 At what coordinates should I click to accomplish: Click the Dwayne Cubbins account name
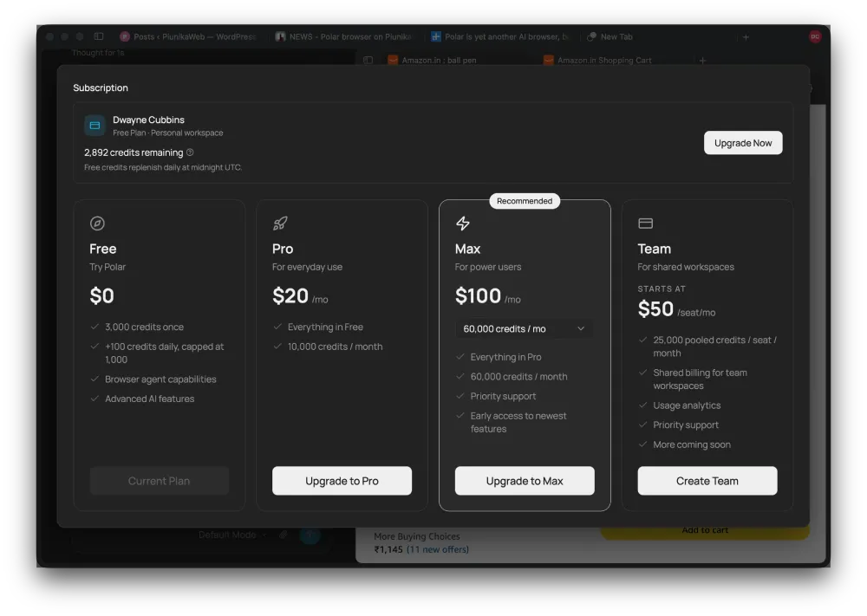pyautogui.click(x=148, y=120)
